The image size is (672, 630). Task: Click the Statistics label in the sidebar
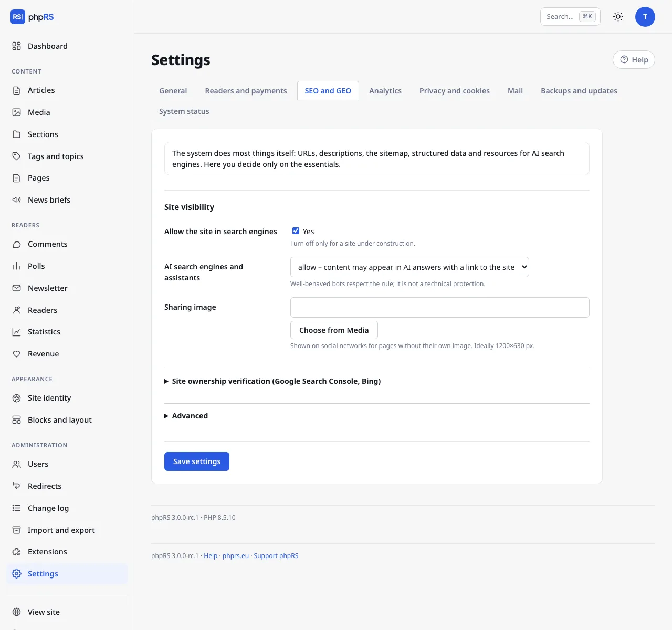click(x=44, y=332)
